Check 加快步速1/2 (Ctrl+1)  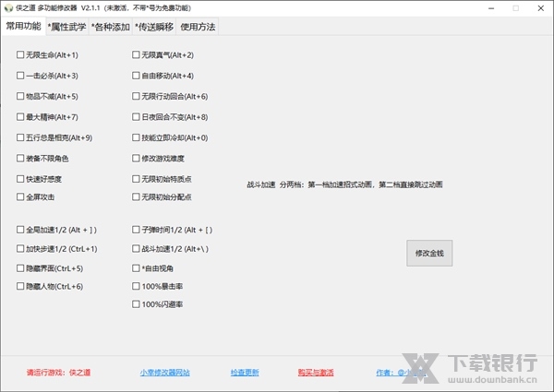(x=57, y=249)
